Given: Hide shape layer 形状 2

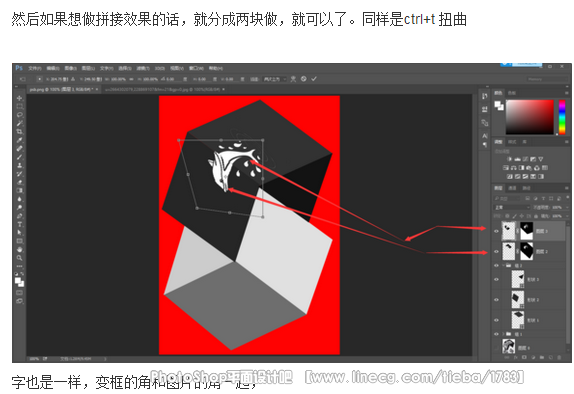Looking at the screenshot, I should (496, 300).
